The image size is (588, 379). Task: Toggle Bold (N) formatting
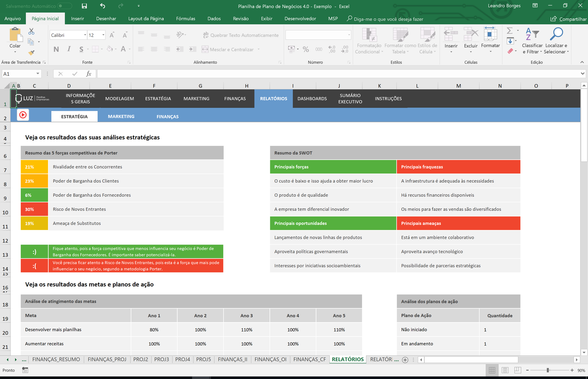tap(56, 49)
